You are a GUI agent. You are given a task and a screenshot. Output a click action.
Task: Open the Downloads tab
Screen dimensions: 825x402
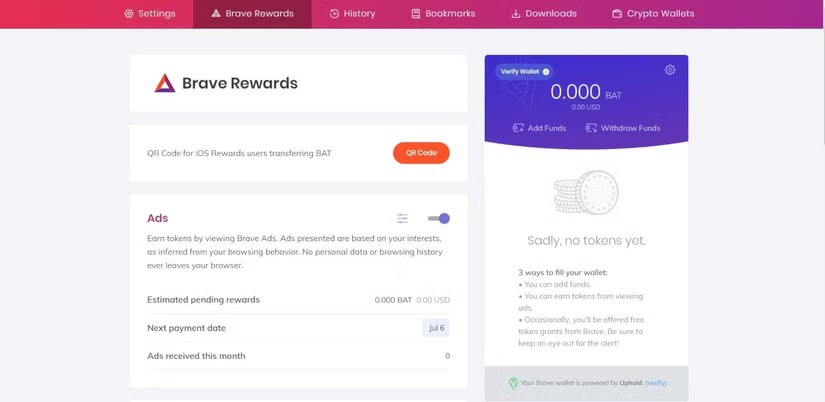[544, 14]
